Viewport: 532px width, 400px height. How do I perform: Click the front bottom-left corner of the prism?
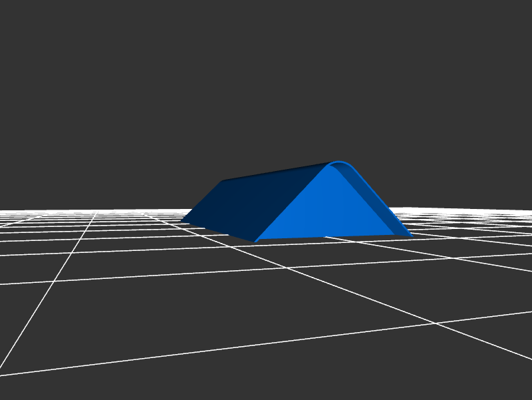click(x=255, y=241)
